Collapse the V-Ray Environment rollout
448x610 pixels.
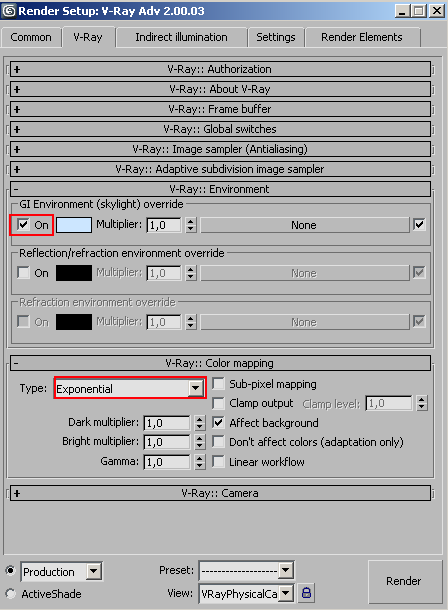(x=220, y=189)
